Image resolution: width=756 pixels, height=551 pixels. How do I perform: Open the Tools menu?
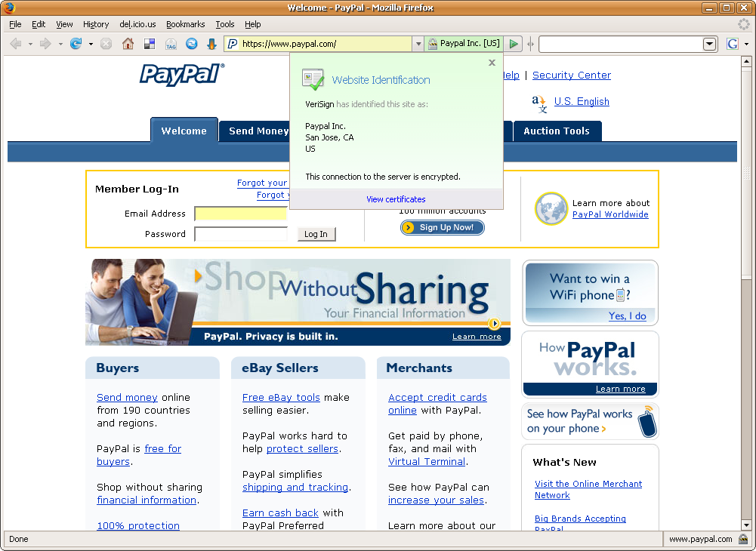(x=224, y=24)
